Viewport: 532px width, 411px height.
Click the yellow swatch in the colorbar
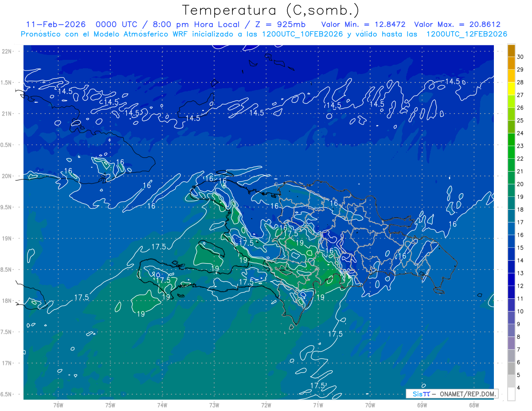511,89
